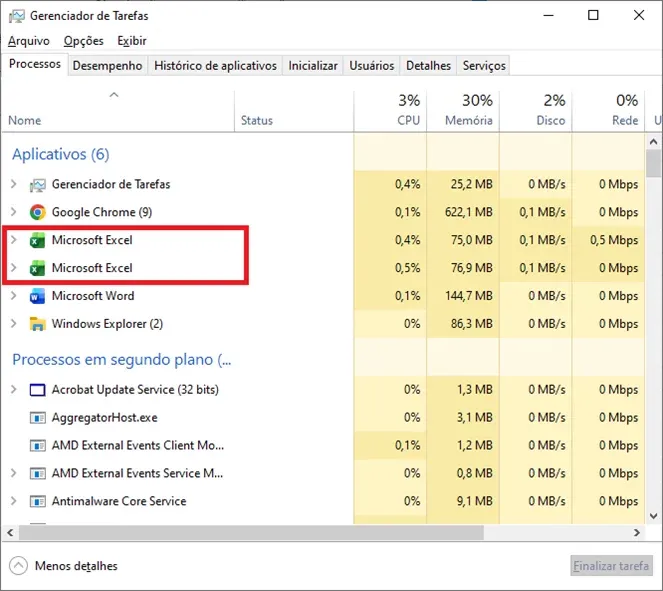
Task: Click the horizontal scrollbar right arrow
Action: tap(637, 533)
